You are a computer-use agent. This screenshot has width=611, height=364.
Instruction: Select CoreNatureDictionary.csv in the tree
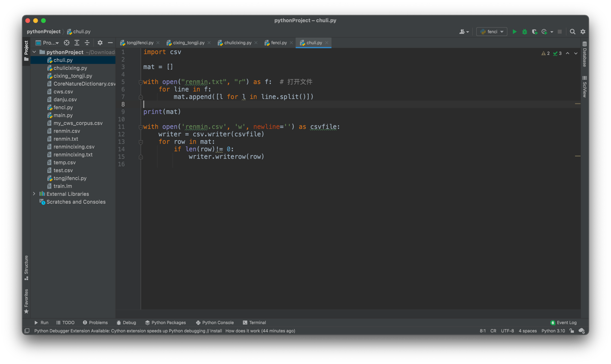coord(81,84)
